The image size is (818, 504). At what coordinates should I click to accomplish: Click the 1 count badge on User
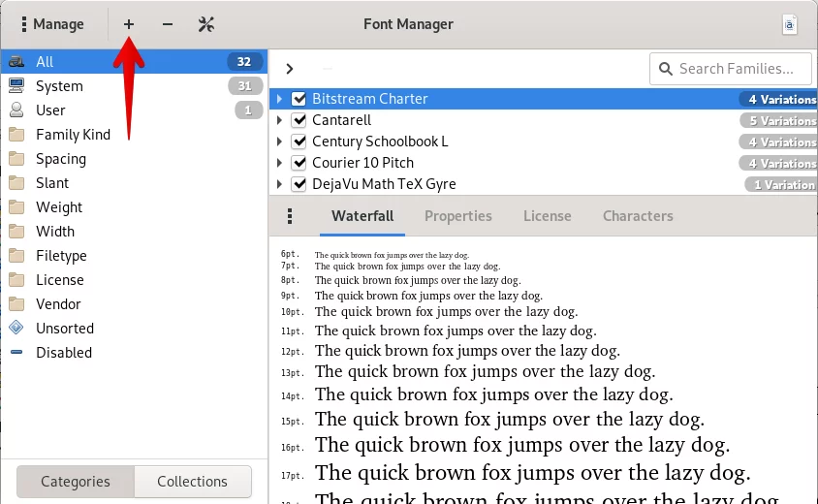click(248, 110)
